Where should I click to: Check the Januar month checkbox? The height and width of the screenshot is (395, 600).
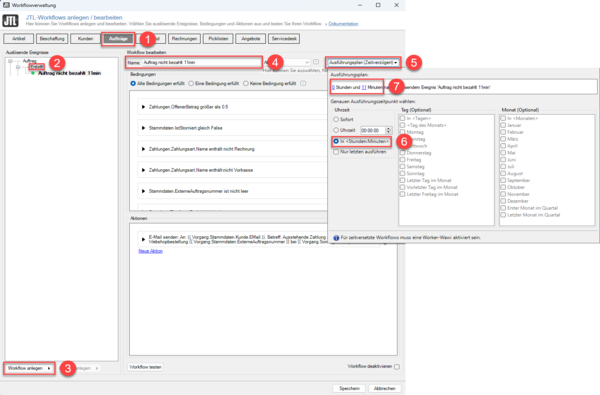coord(503,125)
